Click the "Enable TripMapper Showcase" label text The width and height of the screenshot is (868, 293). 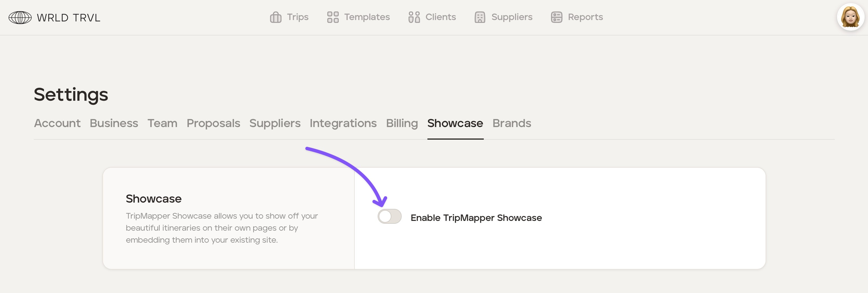click(476, 218)
